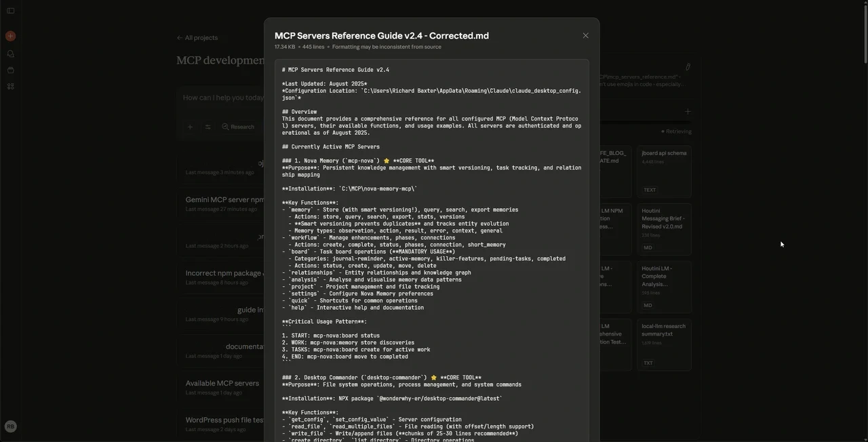Focus the 'How can I help you today' input
Image resolution: width=868 pixels, height=442 pixels.
click(224, 98)
